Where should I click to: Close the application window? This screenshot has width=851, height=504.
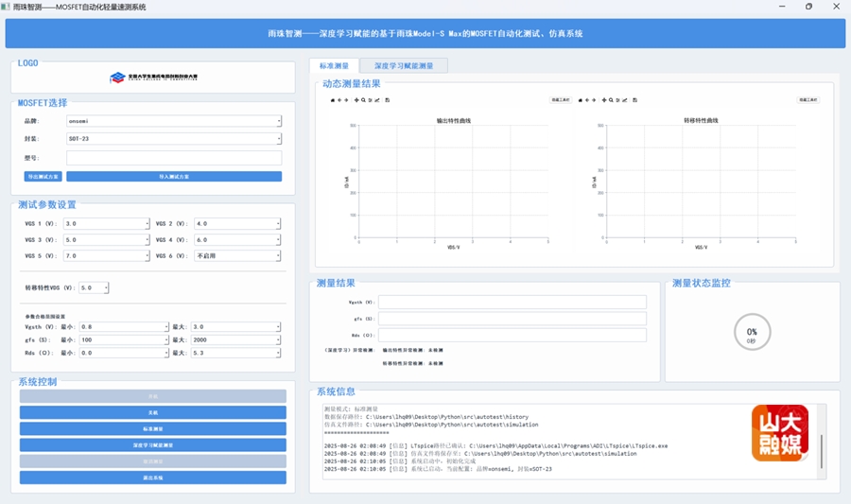[x=836, y=7]
